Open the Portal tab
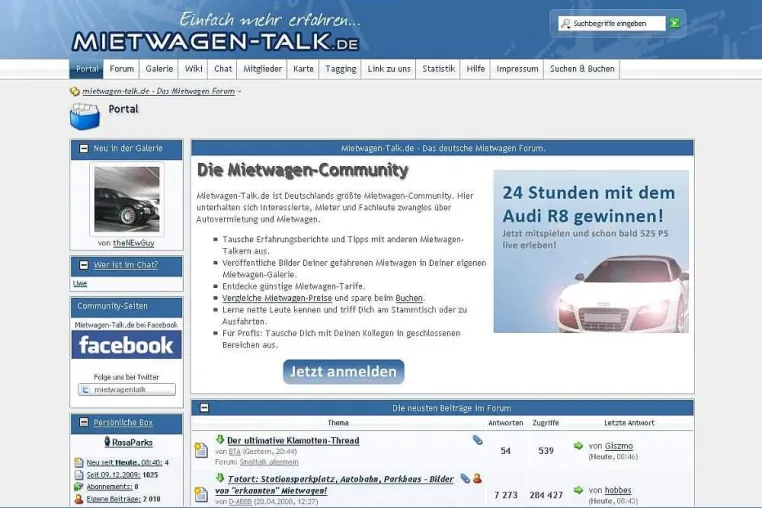The image size is (762, 508). (x=87, y=69)
